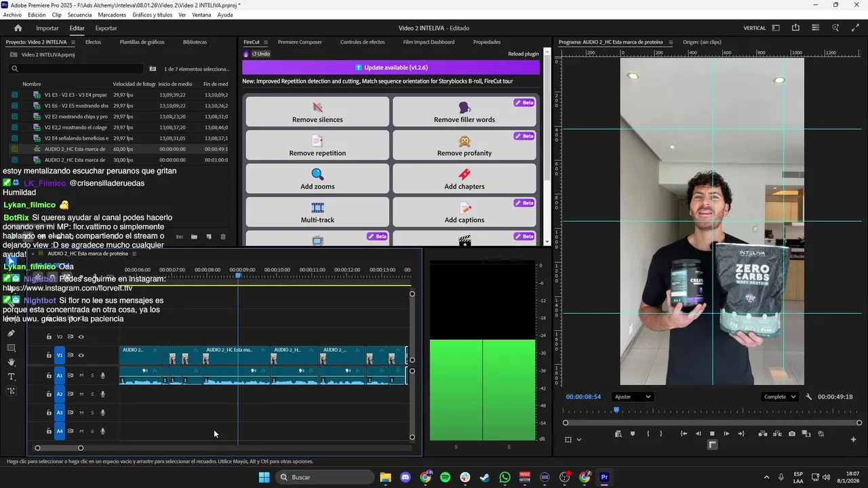
Task: Switch to the Efectos panel tab
Action: click(x=93, y=42)
